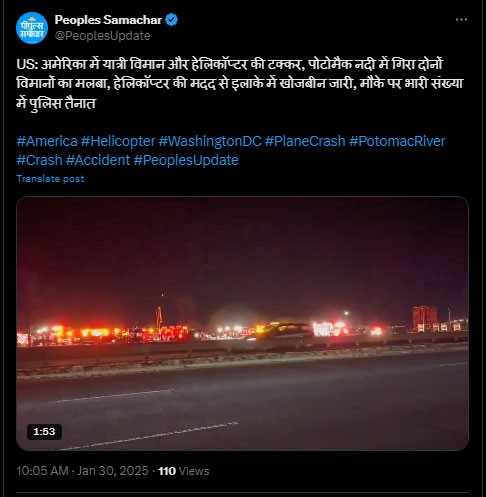The image size is (486, 497).
Task: Click the Peoples Samachar profile avatar
Action: [x=32, y=28]
